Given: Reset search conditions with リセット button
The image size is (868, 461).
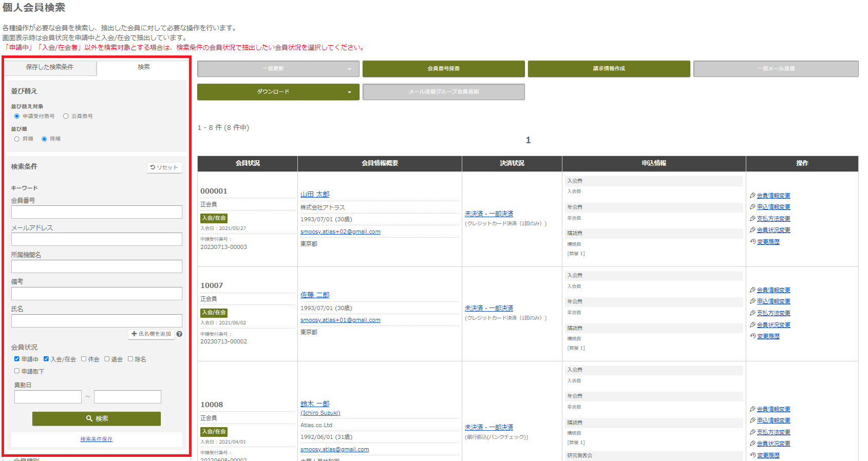Looking at the screenshot, I should click(164, 167).
